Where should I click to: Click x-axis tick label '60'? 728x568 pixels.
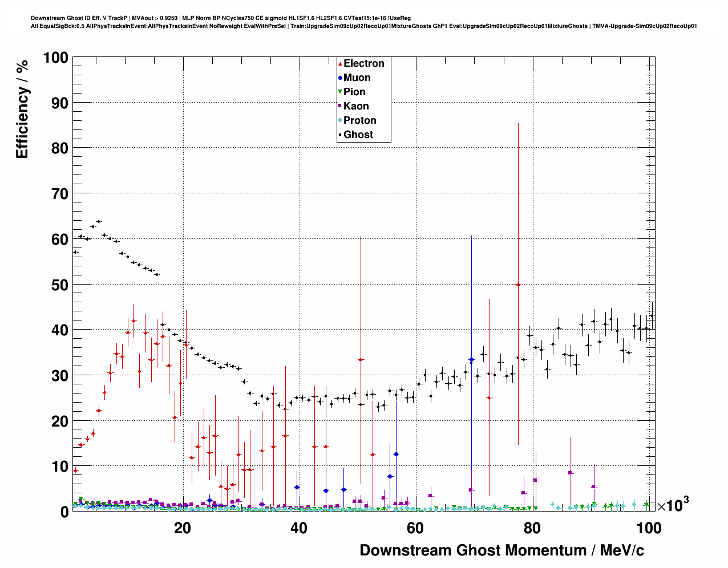(x=415, y=528)
